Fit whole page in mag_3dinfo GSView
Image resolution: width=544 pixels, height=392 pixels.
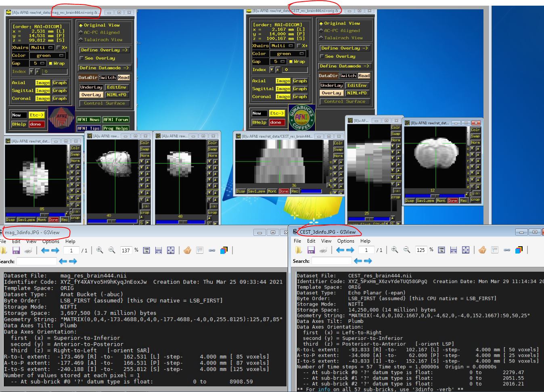click(x=171, y=250)
